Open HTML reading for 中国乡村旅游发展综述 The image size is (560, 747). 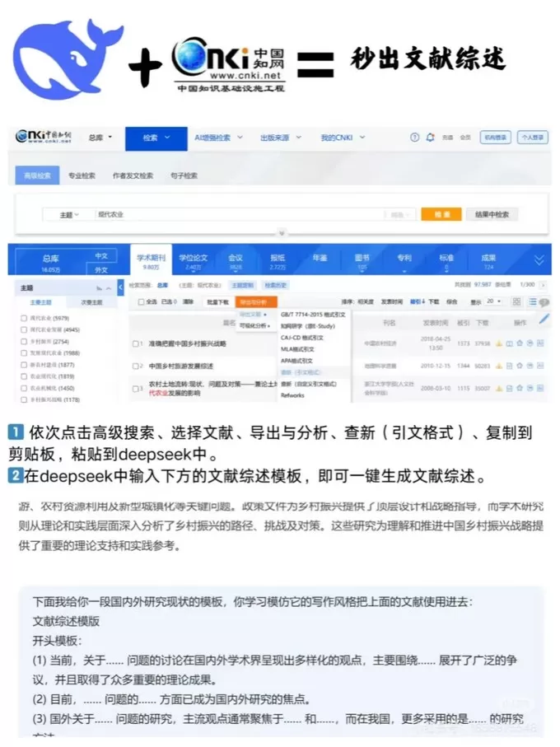click(509, 366)
